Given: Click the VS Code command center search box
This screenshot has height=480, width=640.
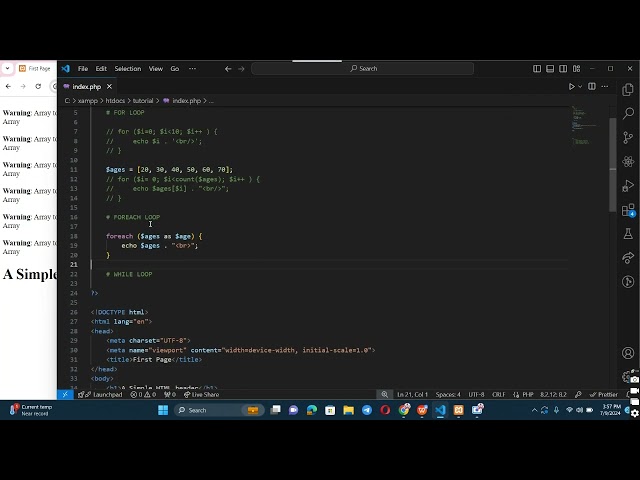Looking at the screenshot, I should [x=362, y=69].
